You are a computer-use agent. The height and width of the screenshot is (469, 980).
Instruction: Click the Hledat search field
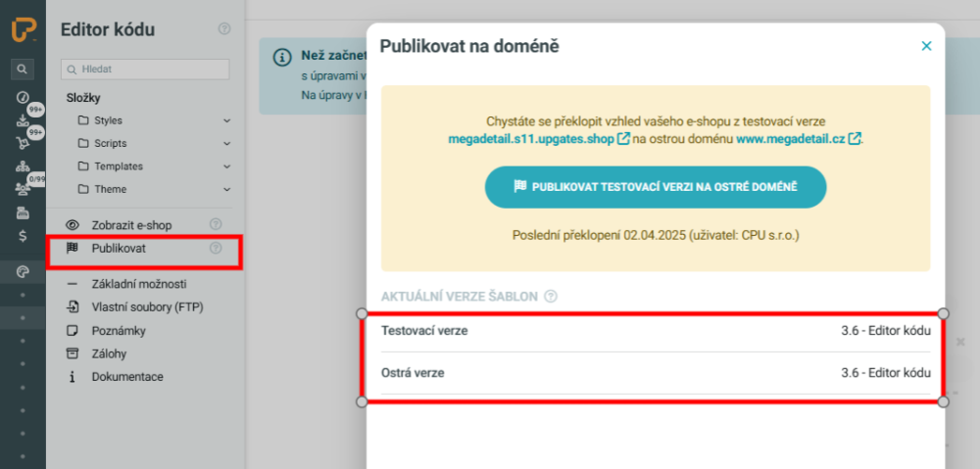click(x=145, y=70)
